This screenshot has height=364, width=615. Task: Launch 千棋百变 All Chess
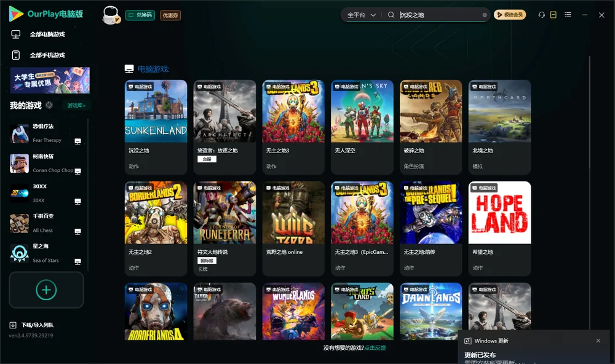46,223
